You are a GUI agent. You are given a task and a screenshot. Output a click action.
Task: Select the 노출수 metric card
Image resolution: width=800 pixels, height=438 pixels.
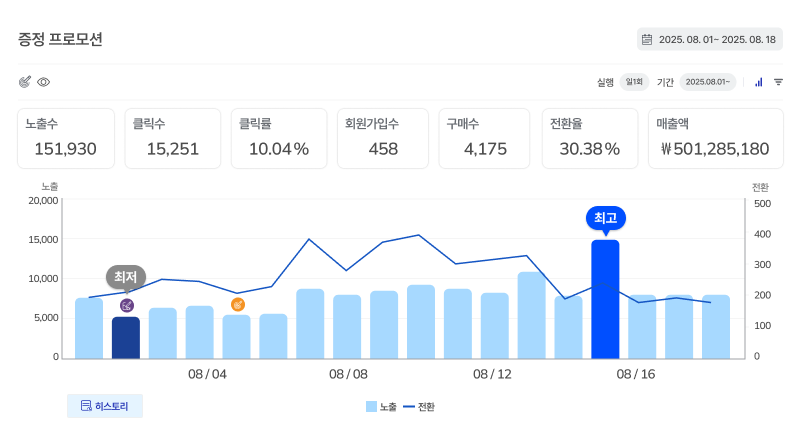(x=66, y=138)
